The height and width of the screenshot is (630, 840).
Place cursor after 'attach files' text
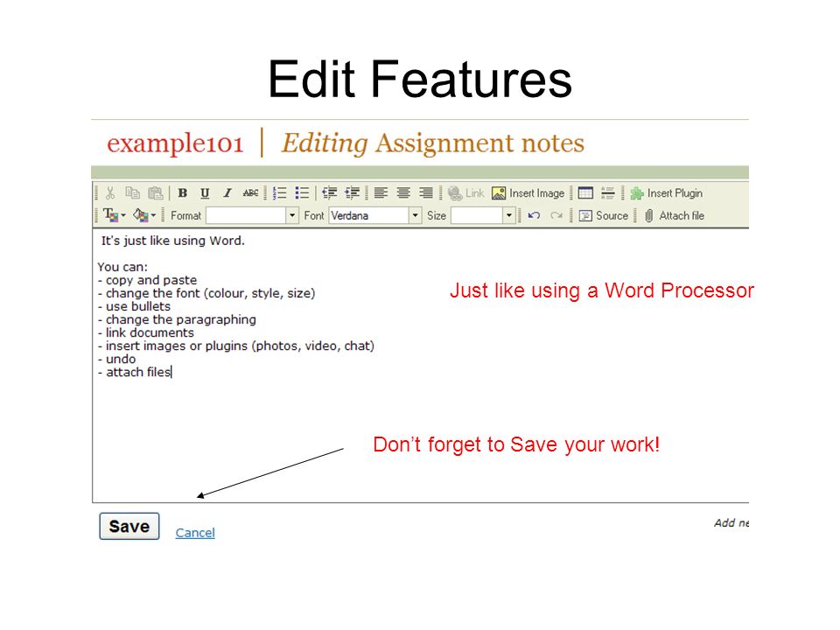click(x=171, y=373)
